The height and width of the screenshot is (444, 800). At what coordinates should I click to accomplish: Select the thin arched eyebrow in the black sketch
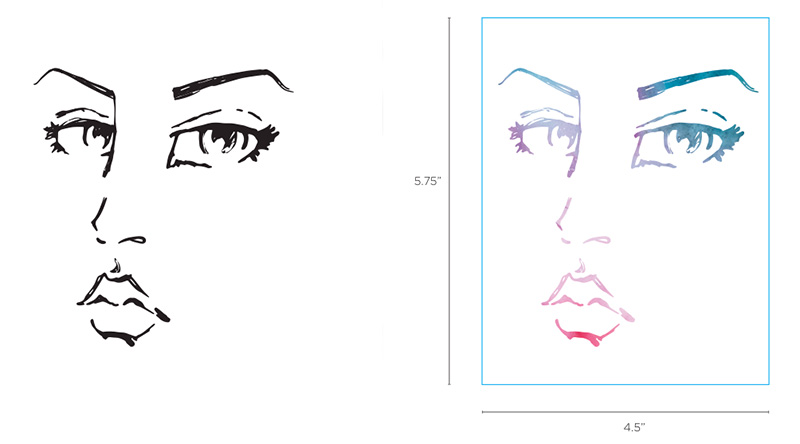pyautogui.click(x=75, y=82)
